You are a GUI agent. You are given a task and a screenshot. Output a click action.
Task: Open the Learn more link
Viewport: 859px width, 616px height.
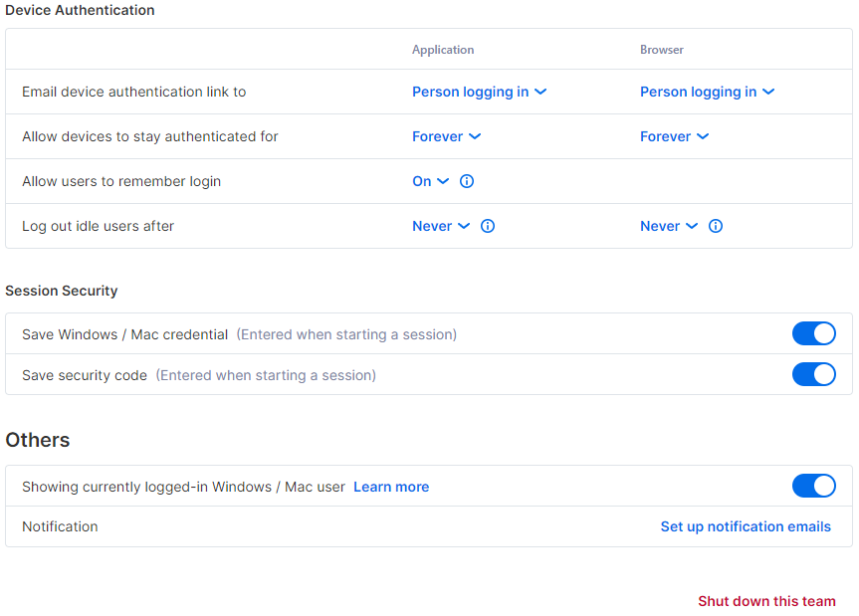[391, 487]
